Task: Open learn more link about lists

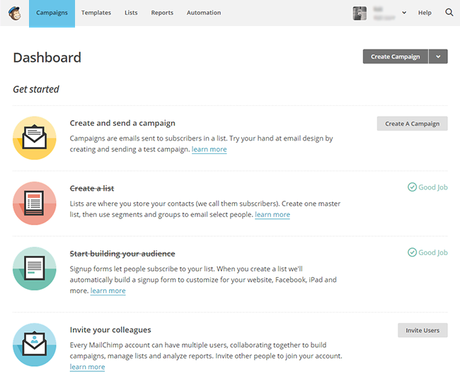Action: (272, 215)
